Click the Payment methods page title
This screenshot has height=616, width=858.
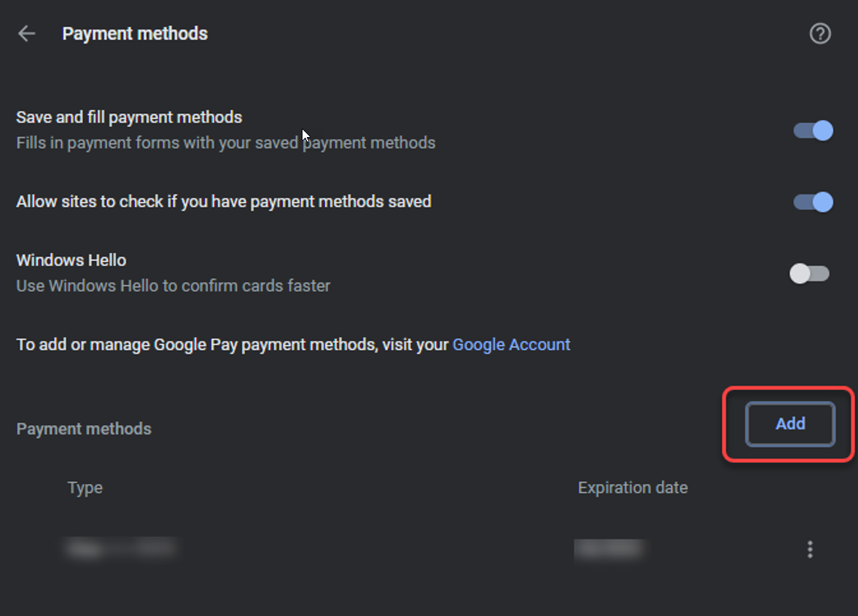[x=135, y=34]
